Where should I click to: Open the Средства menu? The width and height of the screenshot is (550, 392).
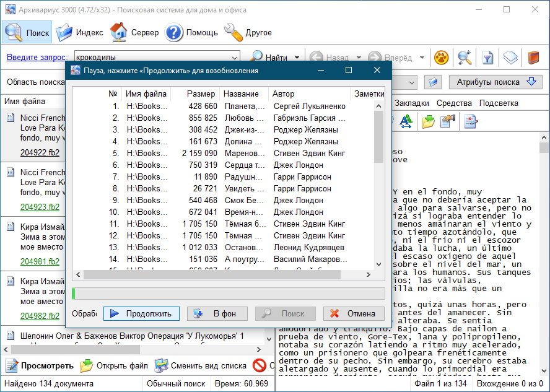point(454,103)
